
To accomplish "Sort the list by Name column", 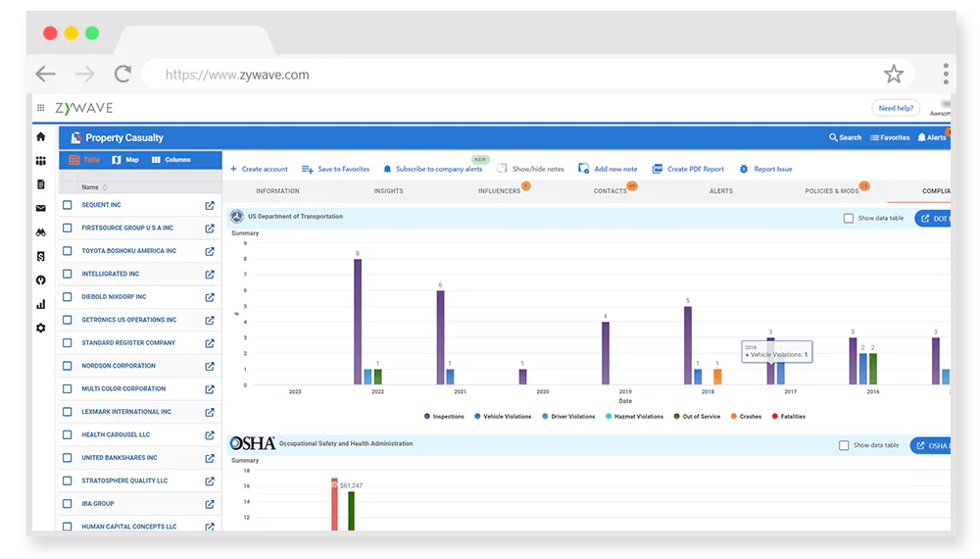I will tap(94, 187).
